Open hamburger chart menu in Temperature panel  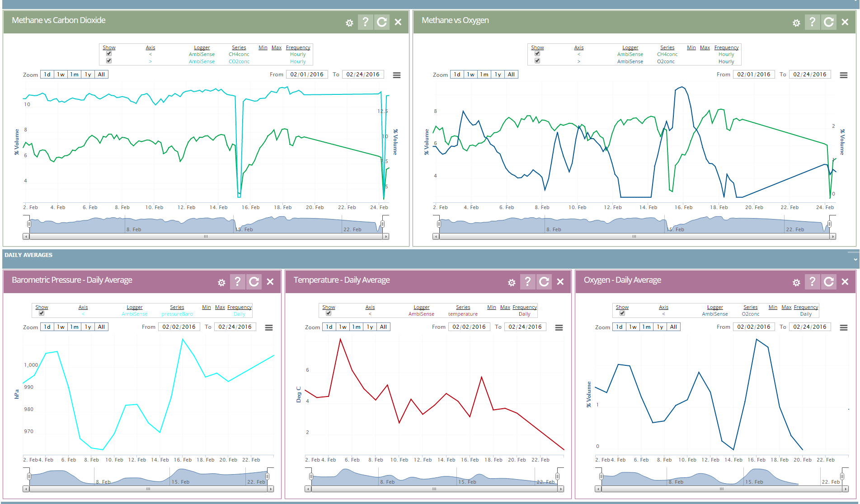[x=559, y=327]
